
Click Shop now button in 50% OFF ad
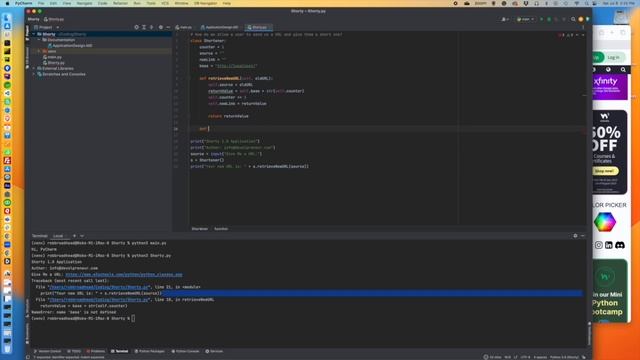point(604,171)
